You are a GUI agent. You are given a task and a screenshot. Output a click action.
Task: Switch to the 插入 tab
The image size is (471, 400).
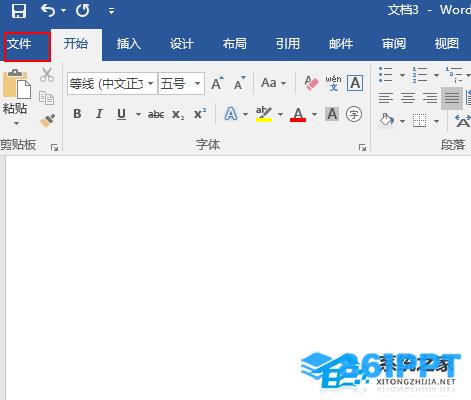point(129,44)
